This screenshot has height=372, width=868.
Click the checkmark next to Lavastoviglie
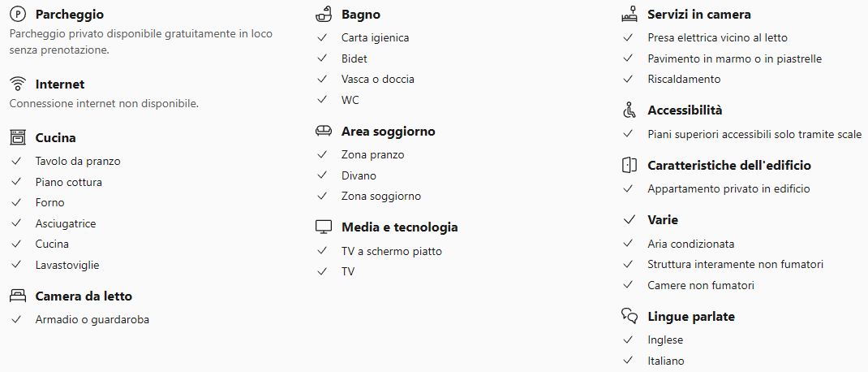[x=16, y=265]
